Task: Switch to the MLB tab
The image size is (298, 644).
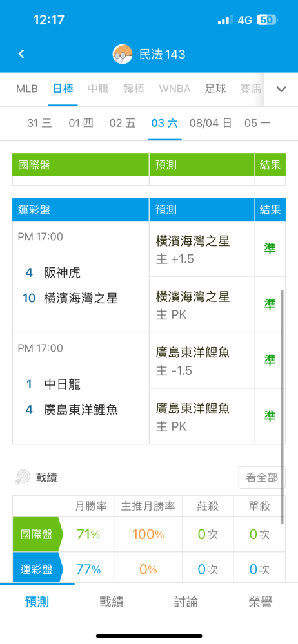Action: pyautogui.click(x=27, y=89)
